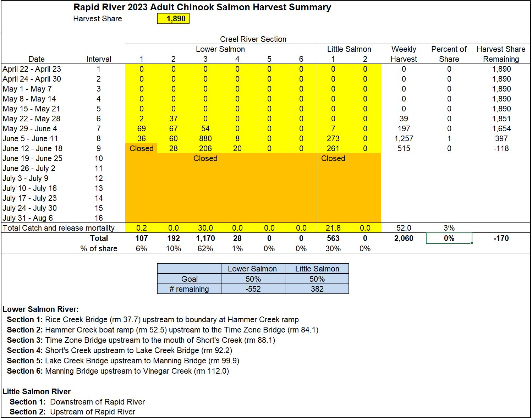Viewport: 532px width, 418px height.
Task: Select the grand total 2,060
Action: click(404, 238)
